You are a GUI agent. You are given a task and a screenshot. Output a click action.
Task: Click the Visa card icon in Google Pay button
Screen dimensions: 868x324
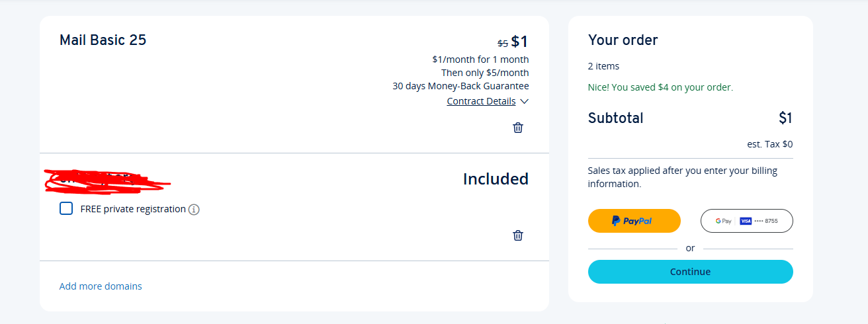[x=746, y=221]
